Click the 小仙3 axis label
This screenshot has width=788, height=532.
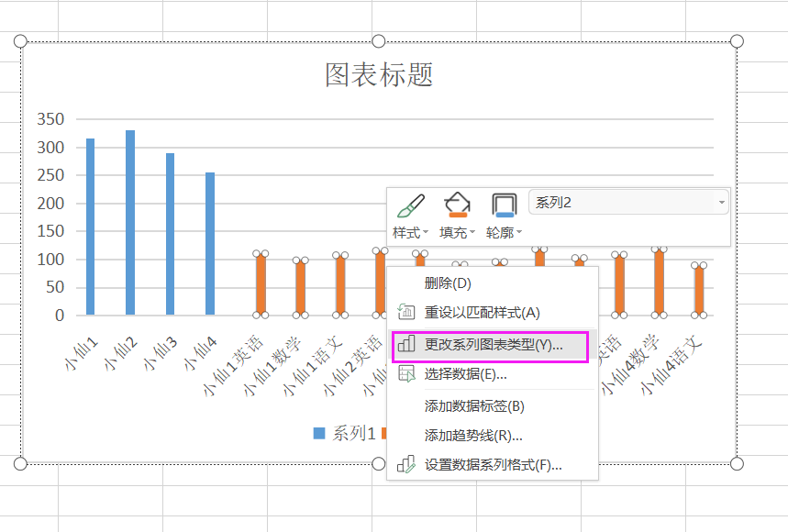[161, 354]
